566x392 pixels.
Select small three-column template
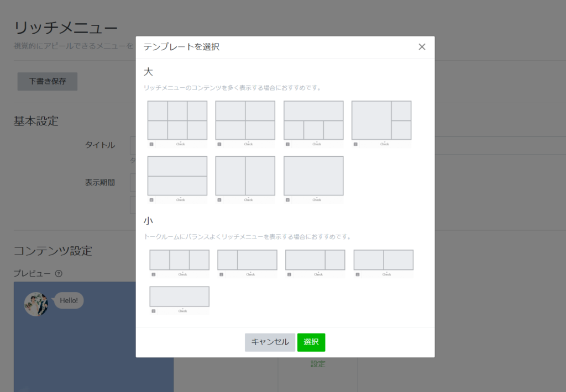point(179,259)
